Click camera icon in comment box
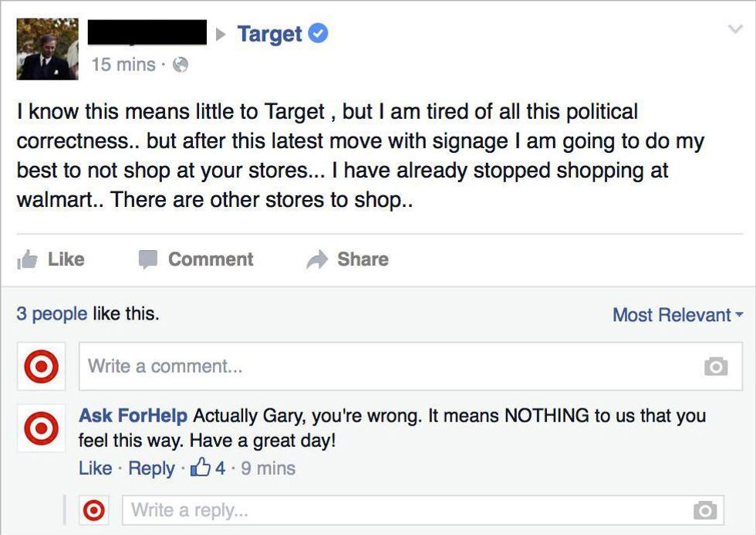 [x=715, y=367]
